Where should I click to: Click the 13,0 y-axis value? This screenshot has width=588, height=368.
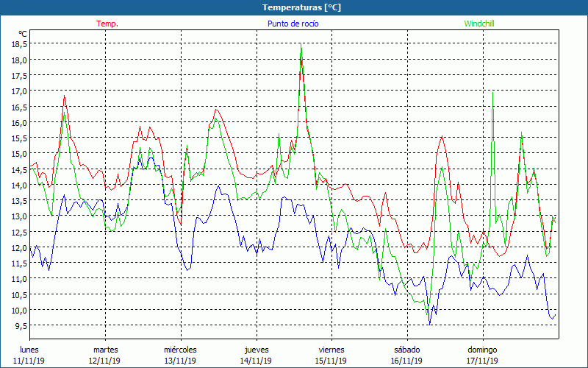point(20,216)
